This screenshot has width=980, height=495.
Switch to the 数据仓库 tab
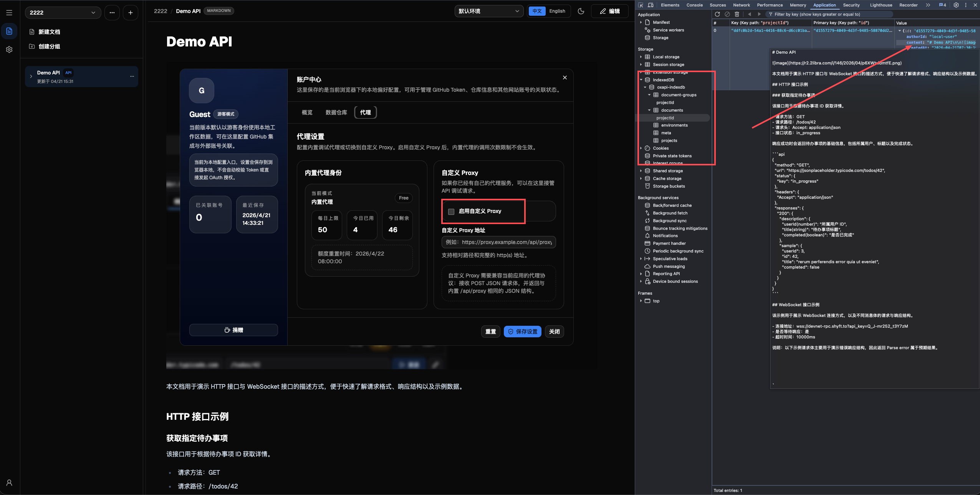click(x=336, y=112)
